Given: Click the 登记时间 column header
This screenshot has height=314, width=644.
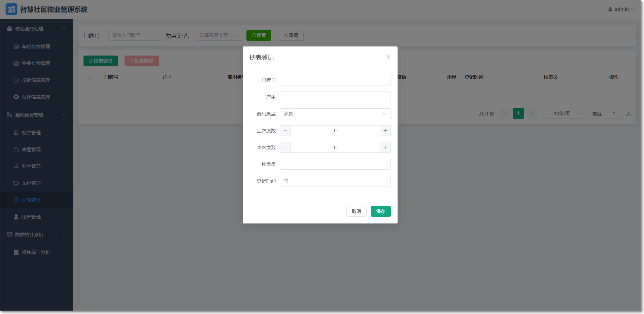Looking at the screenshot, I should (474, 77).
